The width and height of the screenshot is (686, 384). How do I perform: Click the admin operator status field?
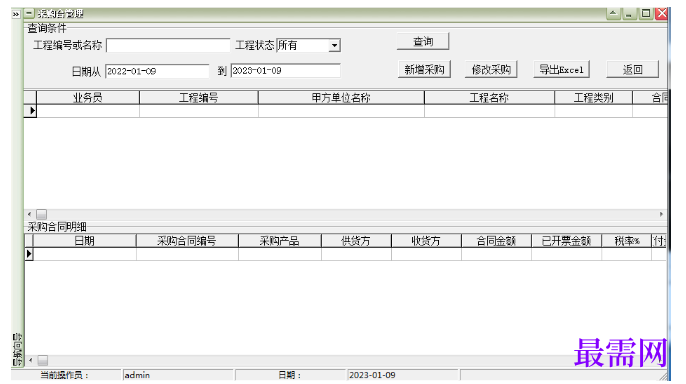pyautogui.click(x=178, y=375)
